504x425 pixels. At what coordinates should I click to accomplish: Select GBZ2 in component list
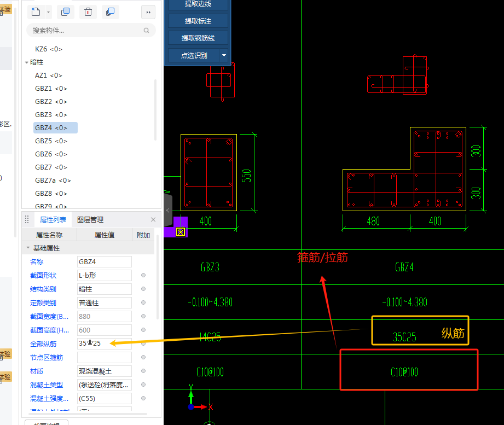[x=51, y=102]
